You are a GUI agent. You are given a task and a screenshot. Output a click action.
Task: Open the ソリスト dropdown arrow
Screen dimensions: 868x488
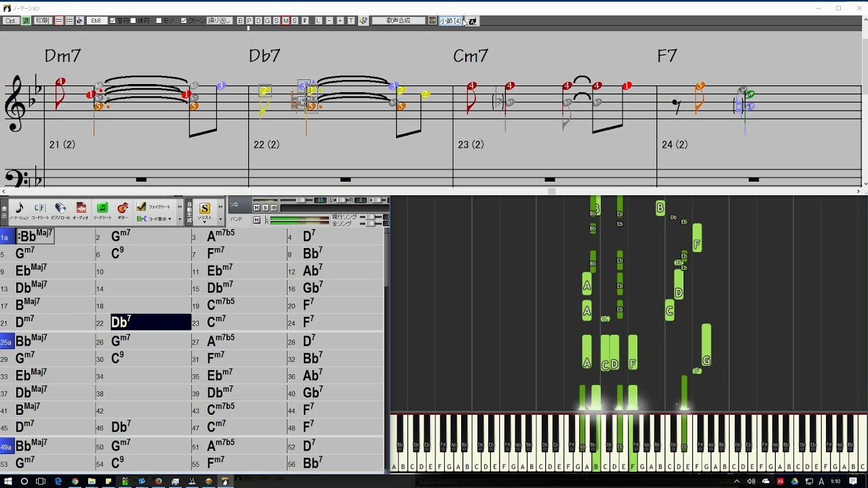pos(204,222)
